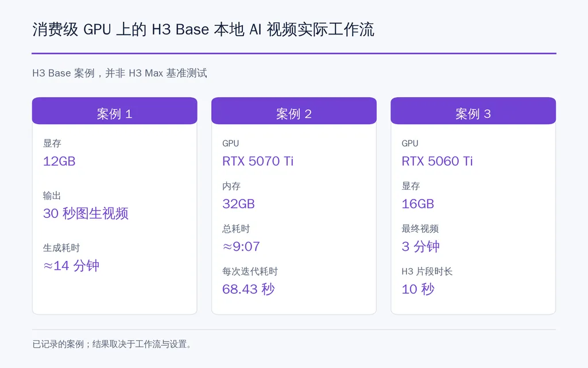Click the 最终视频 label
This screenshot has height=368, width=588.
[x=420, y=229]
